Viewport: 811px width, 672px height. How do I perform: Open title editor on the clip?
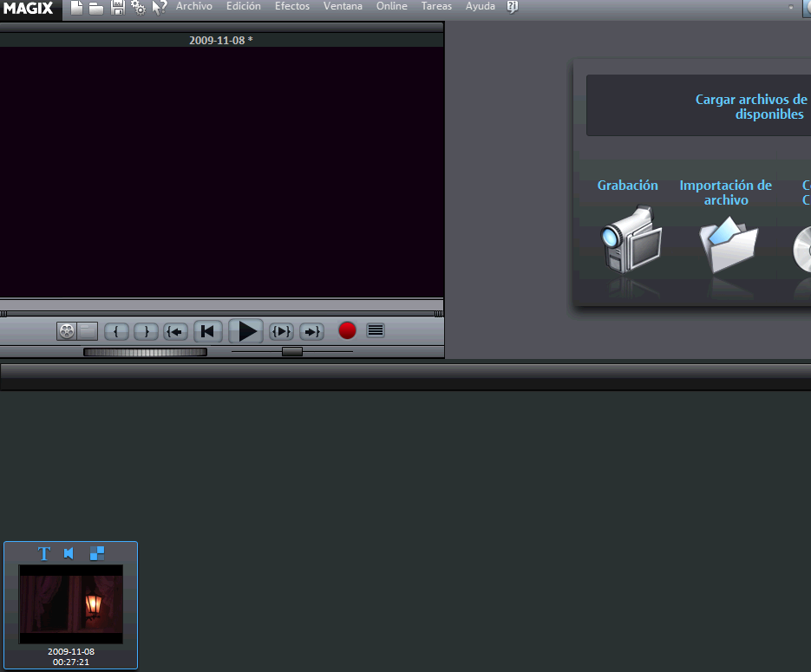[x=44, y=553]
